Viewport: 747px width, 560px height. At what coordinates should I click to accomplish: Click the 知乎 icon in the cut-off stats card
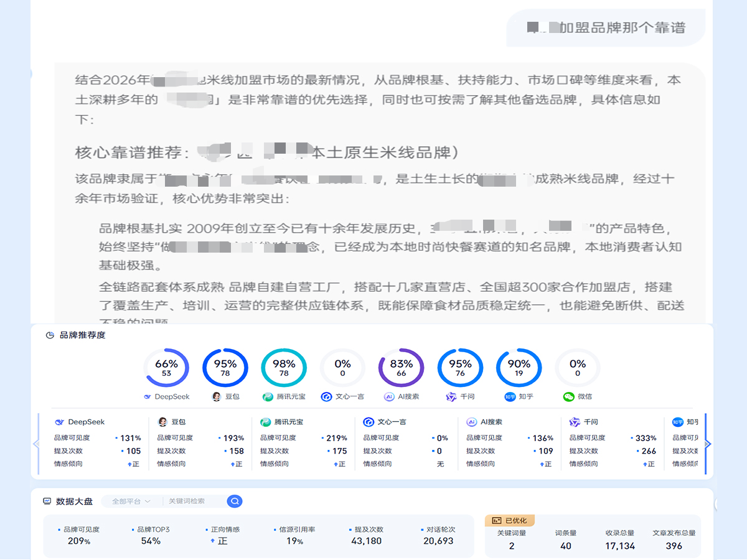click(x=677, y=422)
